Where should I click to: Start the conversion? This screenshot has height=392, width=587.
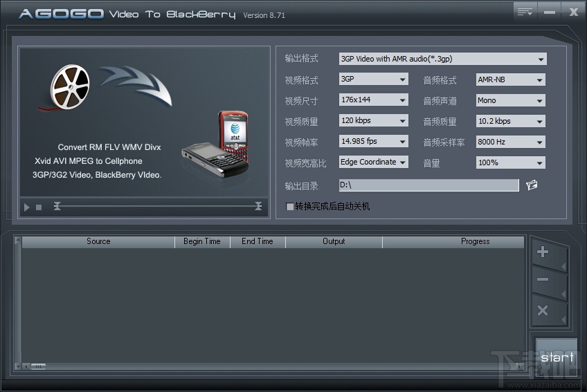tap(557, 357)
